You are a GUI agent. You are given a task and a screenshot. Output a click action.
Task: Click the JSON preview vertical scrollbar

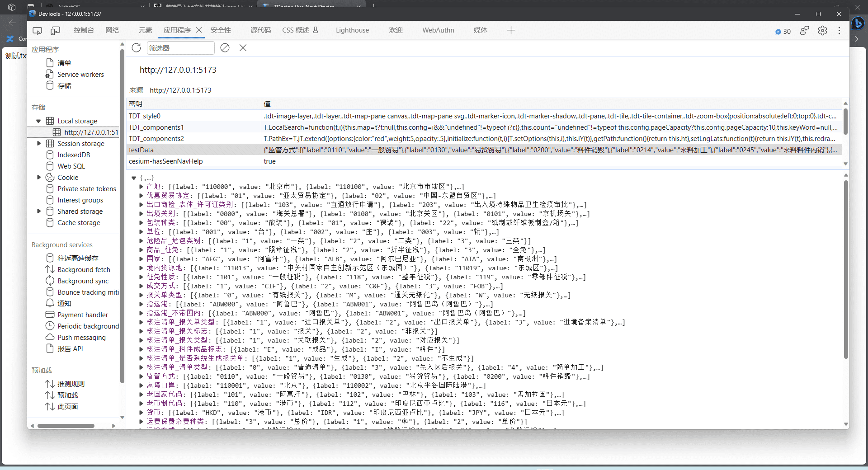coord(846,270)
